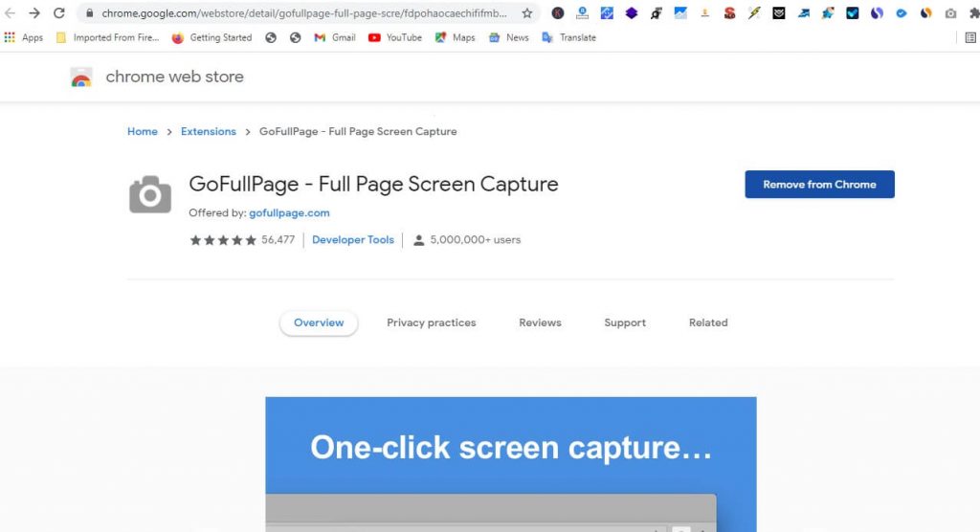Visit the gofullpage.com publisher link
Image resolution: width=980 pixels, height=532 pixels.
(289, 212)
